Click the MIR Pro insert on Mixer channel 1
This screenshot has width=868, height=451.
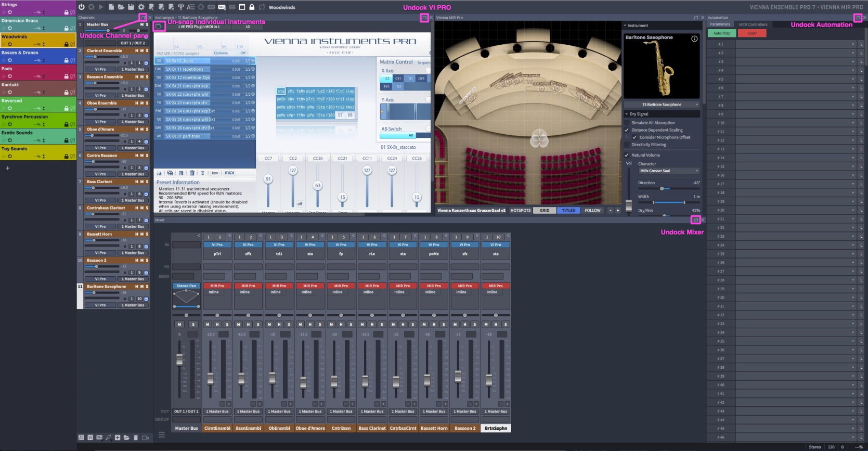coord(217,286)
